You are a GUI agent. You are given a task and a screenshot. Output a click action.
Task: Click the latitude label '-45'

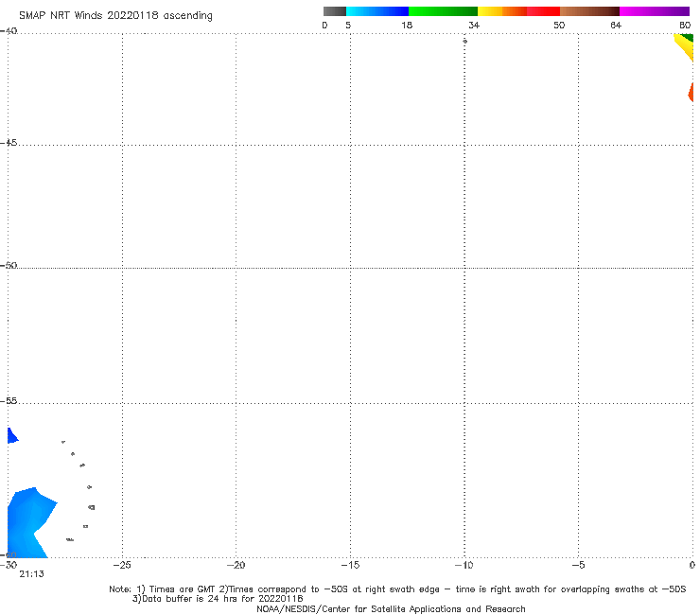(9, 143)
